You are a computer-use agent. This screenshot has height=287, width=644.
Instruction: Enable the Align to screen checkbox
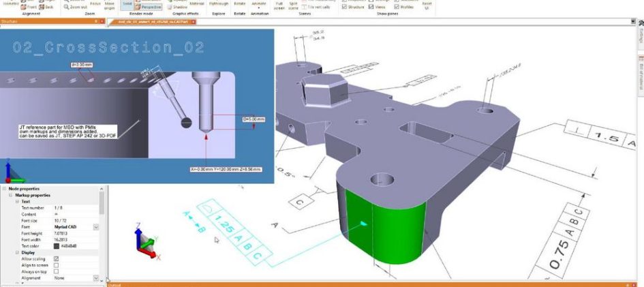56,265
